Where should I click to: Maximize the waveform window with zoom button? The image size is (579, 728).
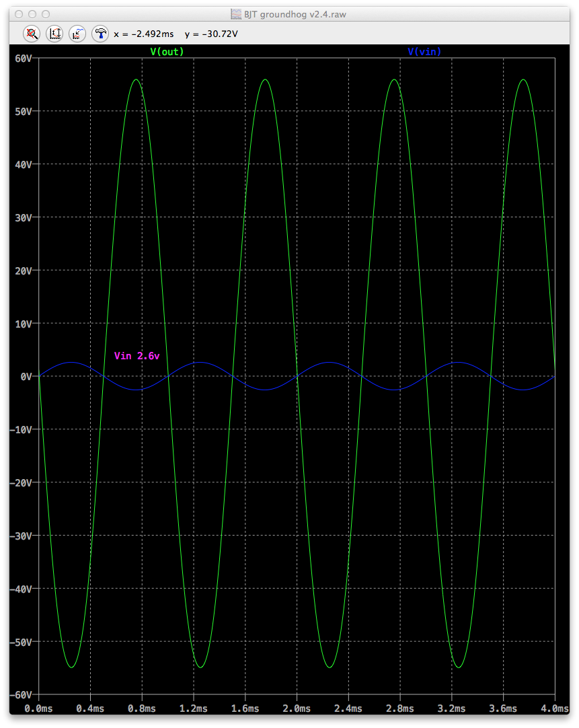pos(46,14)
